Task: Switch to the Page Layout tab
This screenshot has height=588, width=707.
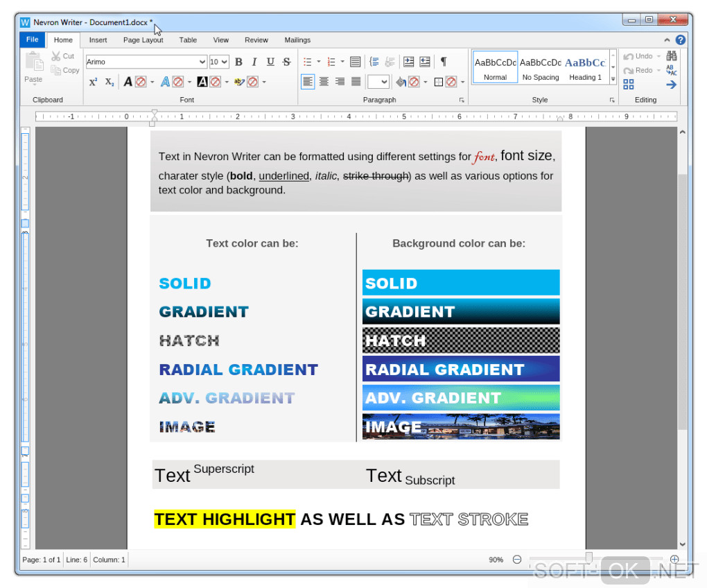Action: click(x=143, y=40)
